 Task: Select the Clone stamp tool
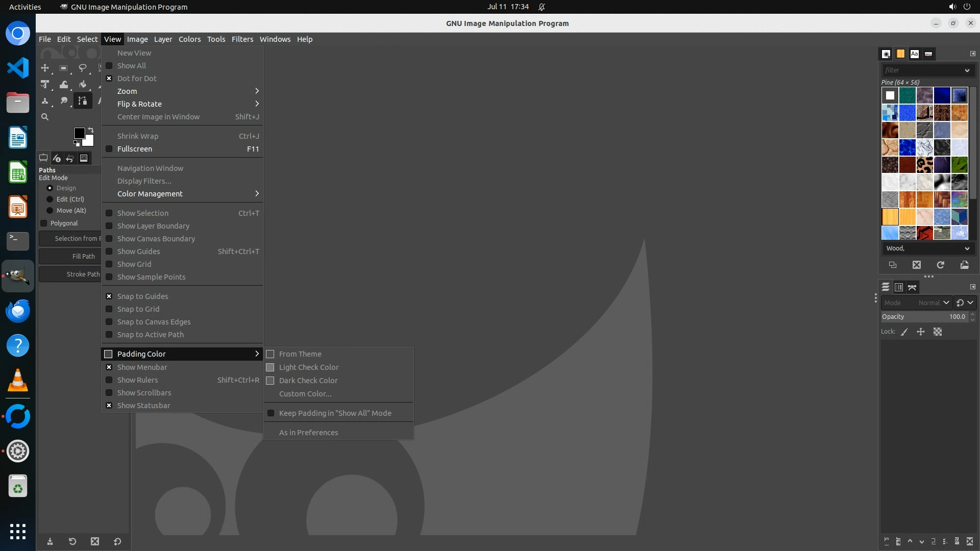[x=45, y=101]
